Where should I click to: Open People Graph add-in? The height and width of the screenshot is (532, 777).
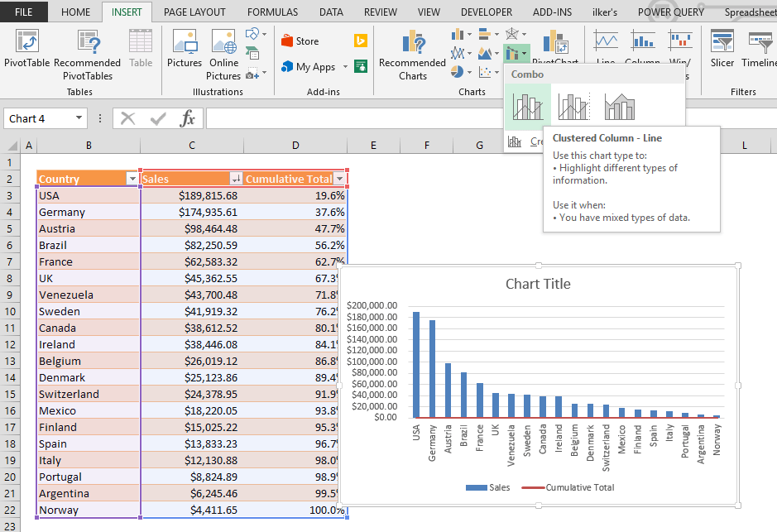[x=361, y=66]
